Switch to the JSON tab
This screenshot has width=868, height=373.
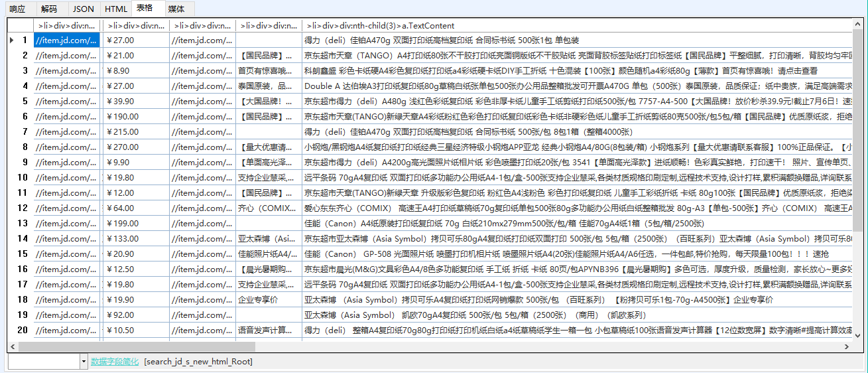(x=84, y=9)
